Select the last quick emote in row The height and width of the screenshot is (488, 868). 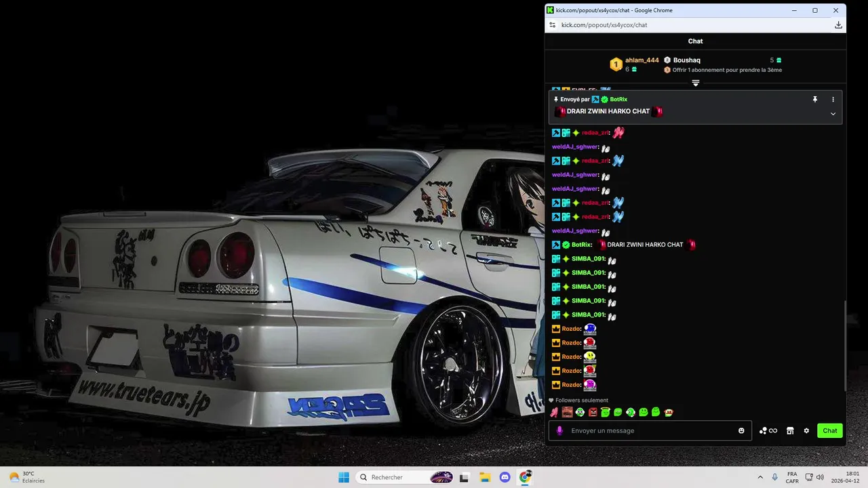(669, 412)
